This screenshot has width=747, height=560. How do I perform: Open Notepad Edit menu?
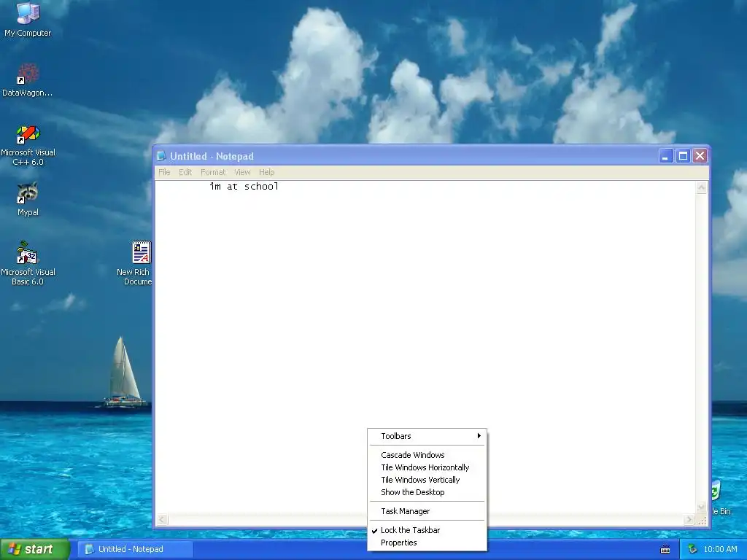pyautogui.click(x=185, y=172)
